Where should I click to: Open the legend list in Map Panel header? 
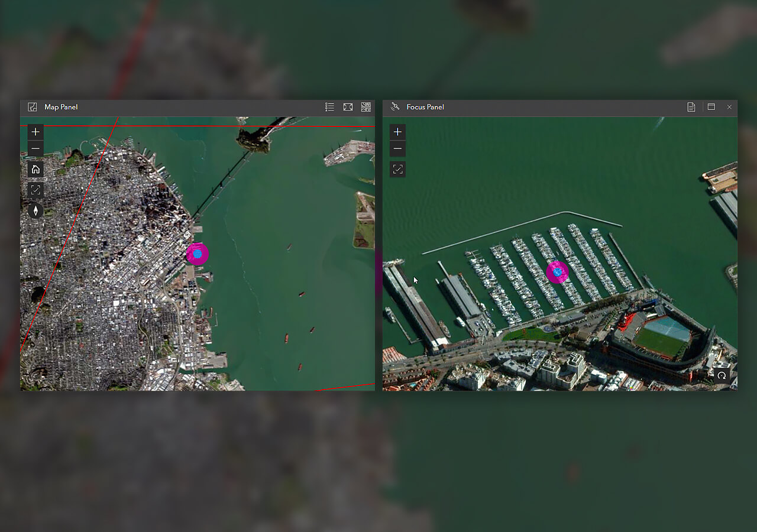pyautogui.click(x=330, y=107)
